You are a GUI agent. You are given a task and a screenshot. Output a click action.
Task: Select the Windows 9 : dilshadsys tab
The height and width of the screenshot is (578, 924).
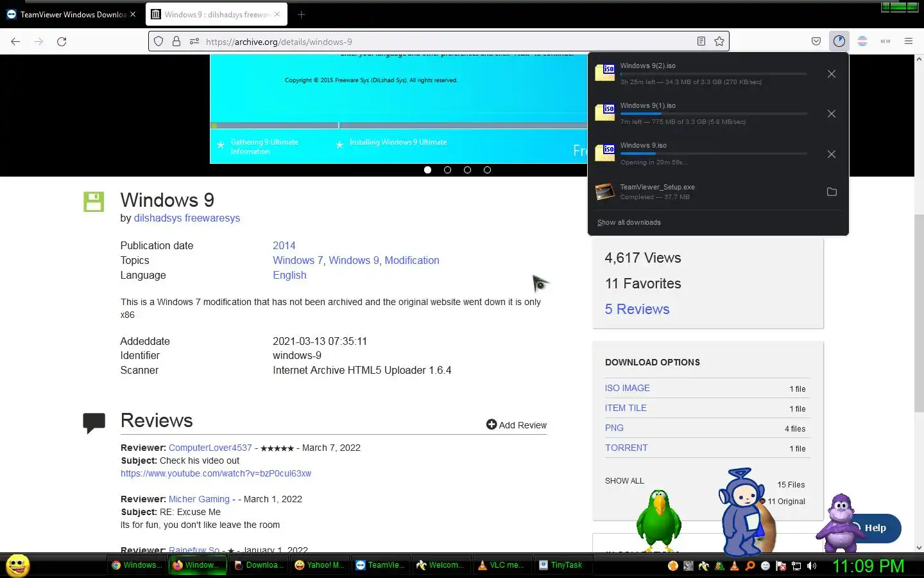217,14
